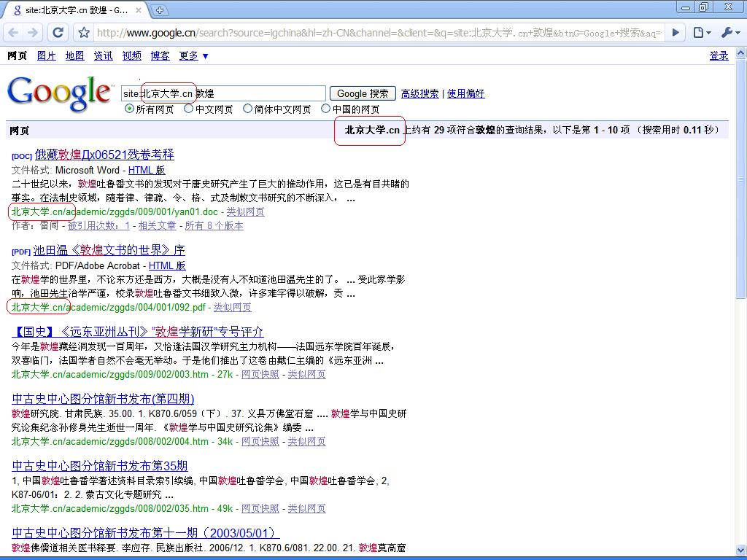Select the 中国的网页 radio button
Screen dimensions: 747x560
[x=325, y=109]
